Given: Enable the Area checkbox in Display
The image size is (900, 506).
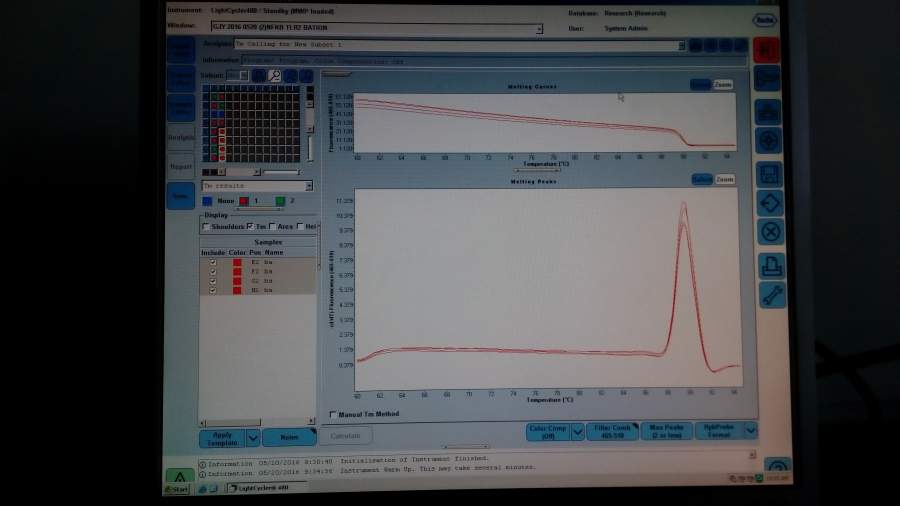Looking at the screenshot, I should pos(273,227).
